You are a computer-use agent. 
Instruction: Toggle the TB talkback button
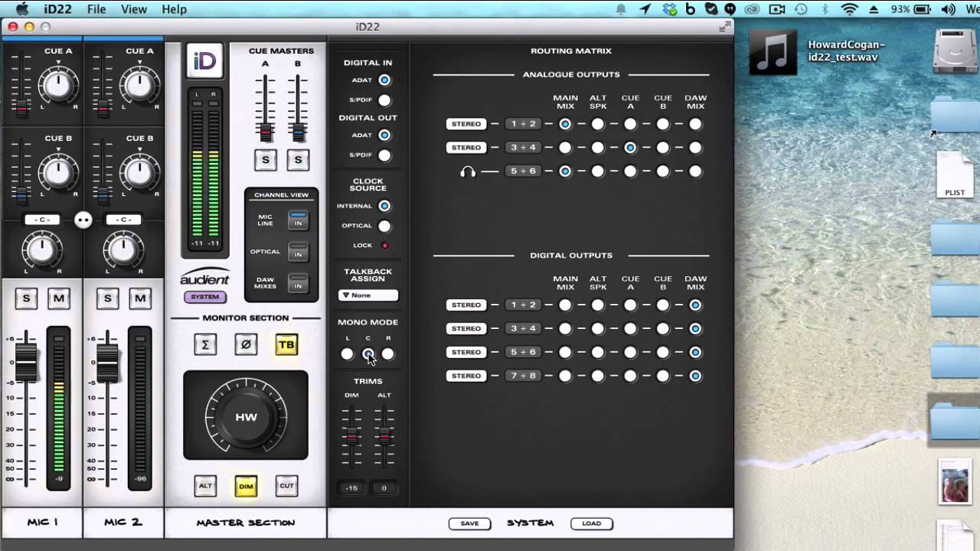coord(286,345)
